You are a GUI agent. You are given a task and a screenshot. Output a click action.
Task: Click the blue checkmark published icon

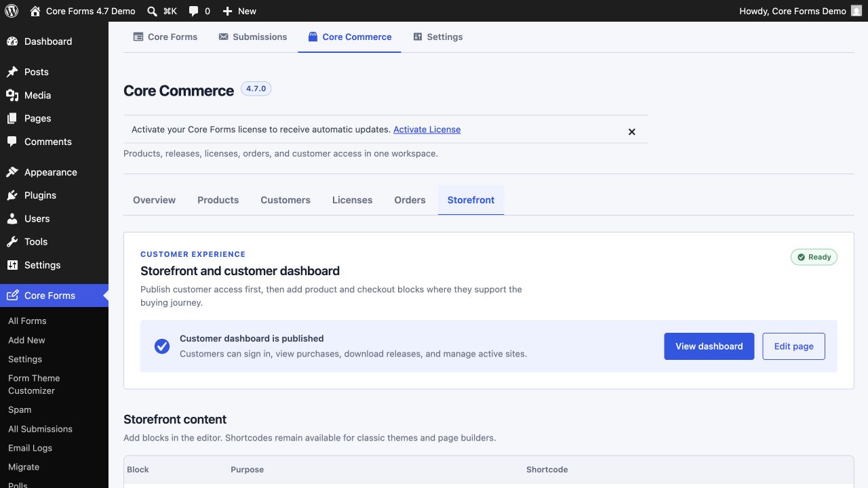click(x=161, y=346)
